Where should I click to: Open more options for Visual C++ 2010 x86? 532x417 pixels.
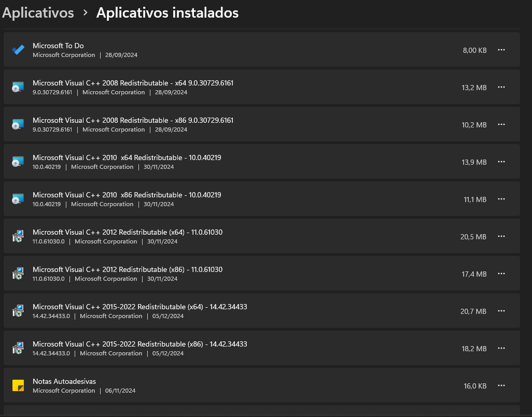(501, 199)
